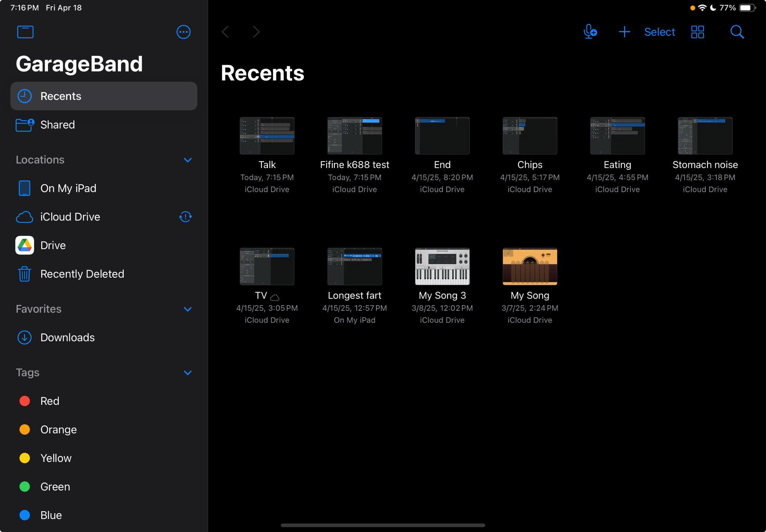Open the Stomach noise project thumbnail
766x532 pixels.
(x=705, y=136)
